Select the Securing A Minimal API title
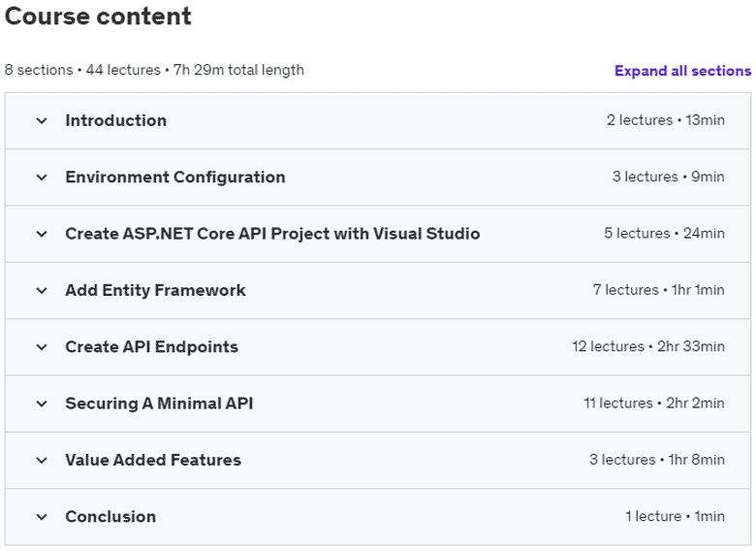 (160, 404)
